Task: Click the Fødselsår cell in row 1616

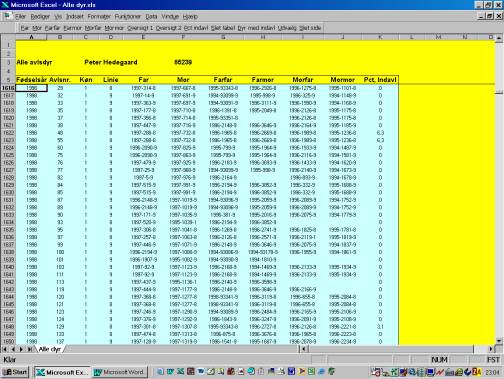Action: point(31,88)
